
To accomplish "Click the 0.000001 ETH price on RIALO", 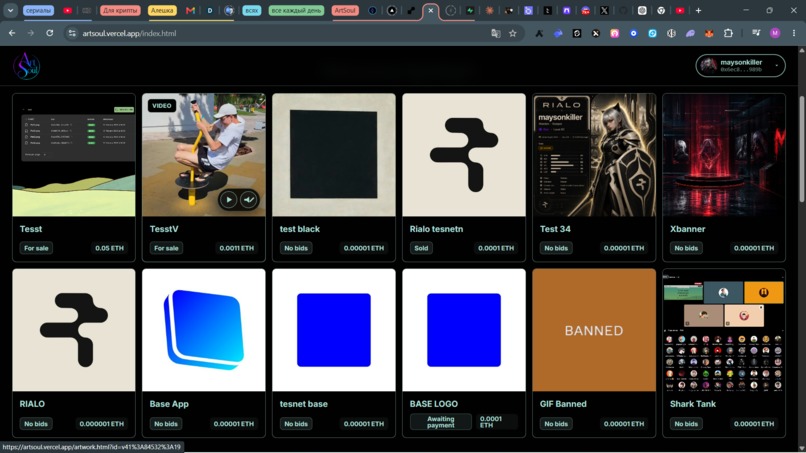I will click(x=102, y=424).
